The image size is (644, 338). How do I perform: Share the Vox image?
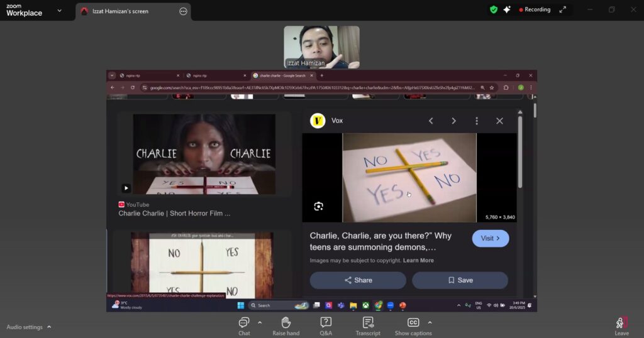point(358,280)
